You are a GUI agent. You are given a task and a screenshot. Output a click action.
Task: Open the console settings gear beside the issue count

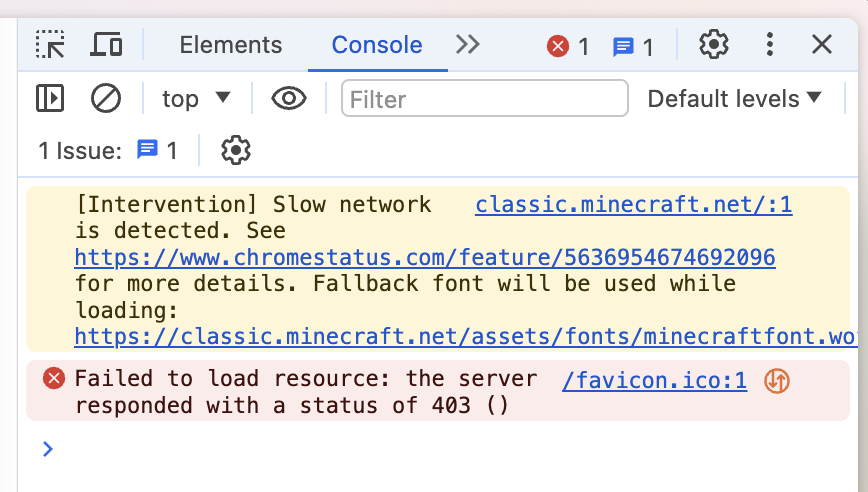coord(235,151)
